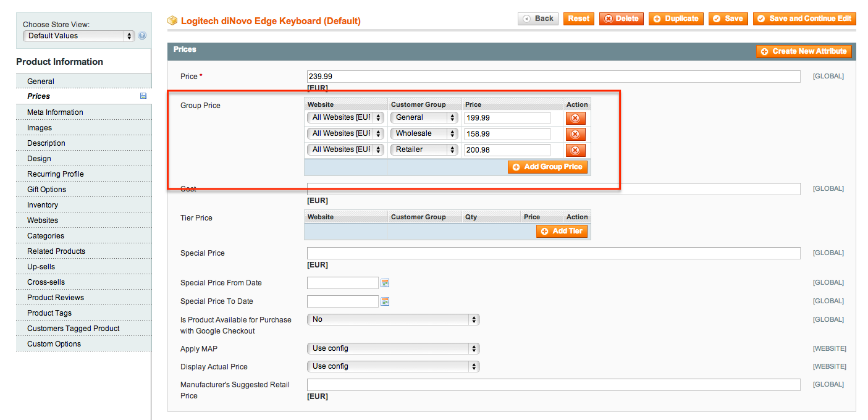Click the Cost input field
Viewport: 868px width, 420px height.
coord(554,189)
